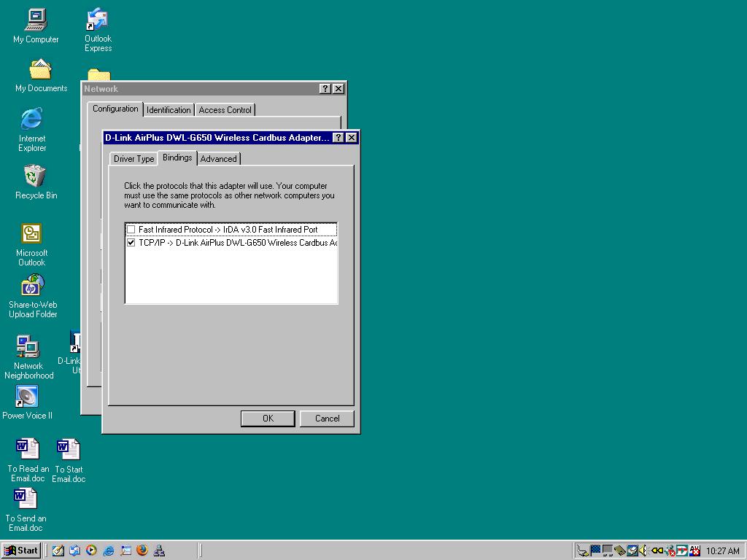Launch Firefox from quick launch bar
Image resolution: width=747 pixels, height=560 pixels.
click(142, 551)
